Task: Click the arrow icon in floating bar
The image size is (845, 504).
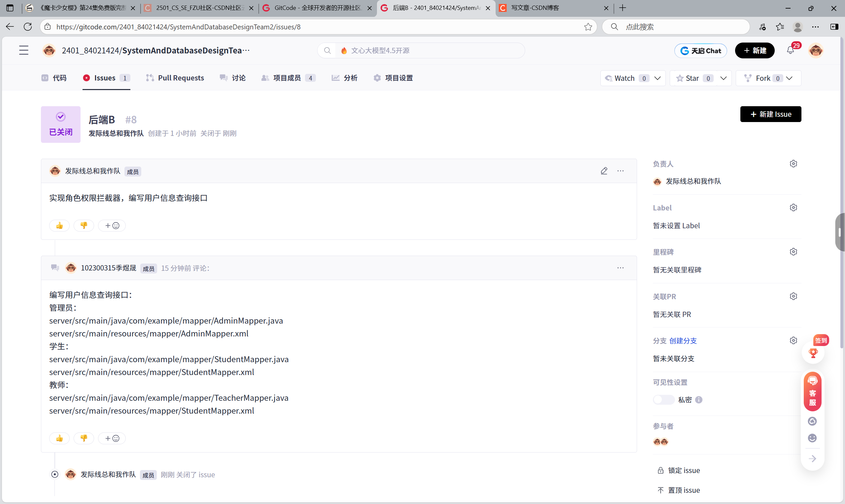Action: click(x=812, y=459)
